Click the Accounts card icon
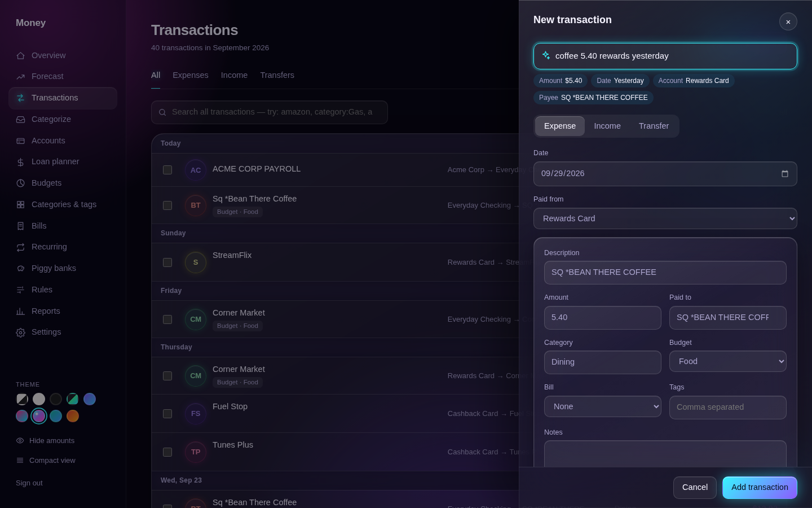Image resolution: width=812 pixels, height=508 pixels. click(21, 141)
